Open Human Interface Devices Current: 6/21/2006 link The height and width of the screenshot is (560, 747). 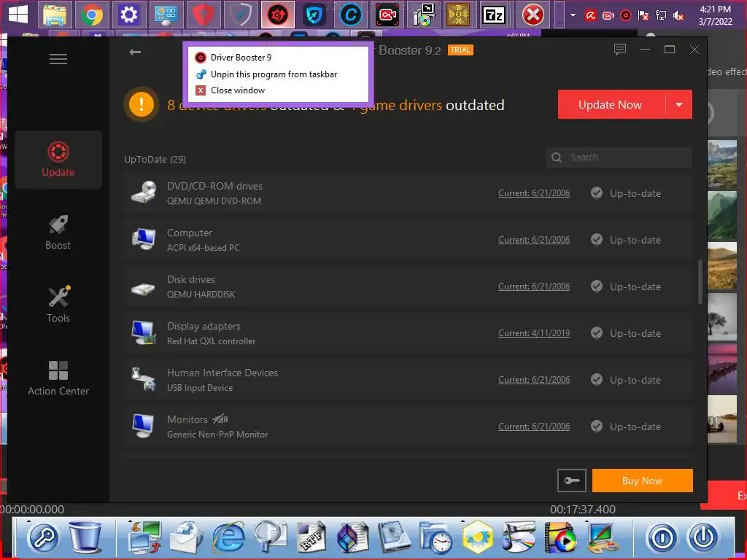[x=533, y=379]
